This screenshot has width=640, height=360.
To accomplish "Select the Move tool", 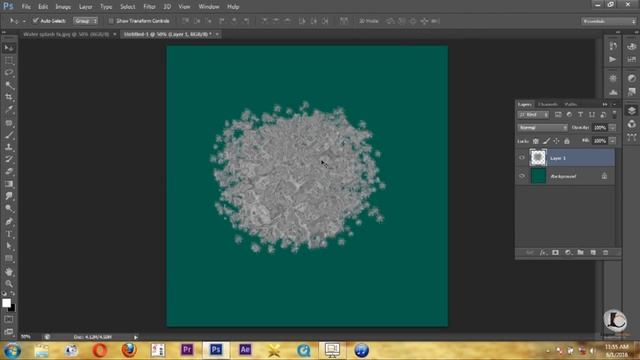I will (x=9, y=48).
